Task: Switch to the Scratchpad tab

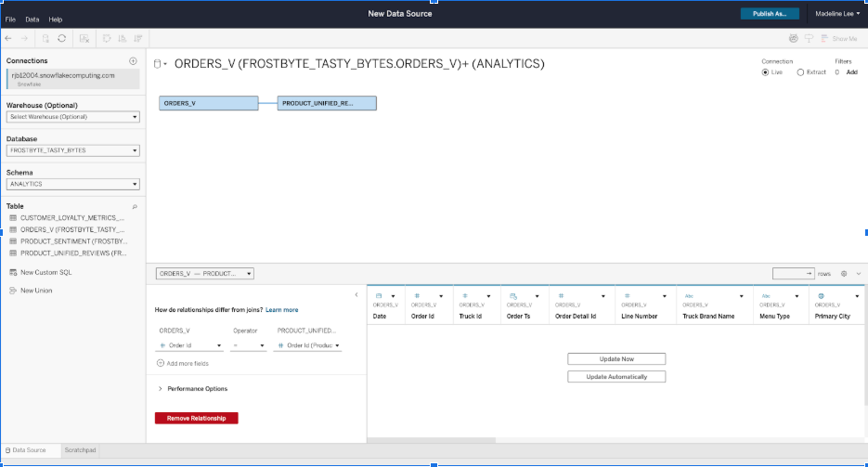Action: click(78, 450)
